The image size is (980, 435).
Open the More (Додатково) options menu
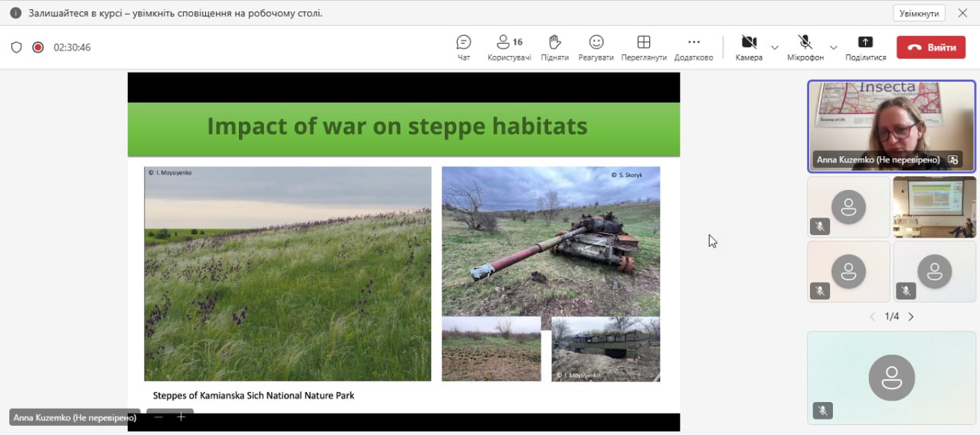694,47
